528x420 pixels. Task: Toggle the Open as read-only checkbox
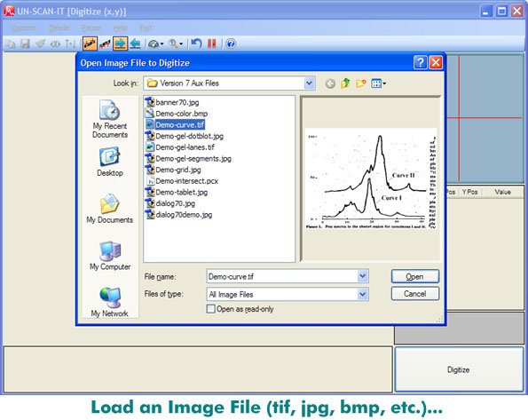coord(211,309)
